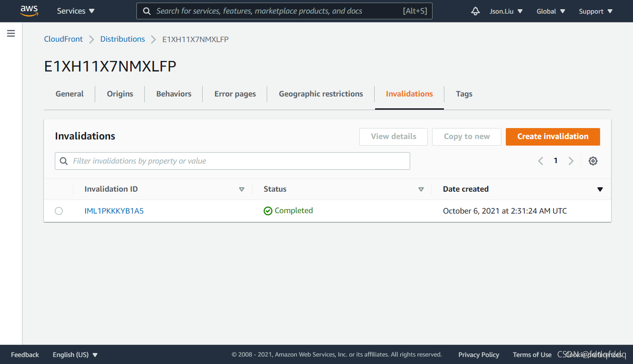The width and height of the screenshot is (633, 364).
Task: Open the AWS home logo
Action: pyautogui.click(x=29, y=11)
